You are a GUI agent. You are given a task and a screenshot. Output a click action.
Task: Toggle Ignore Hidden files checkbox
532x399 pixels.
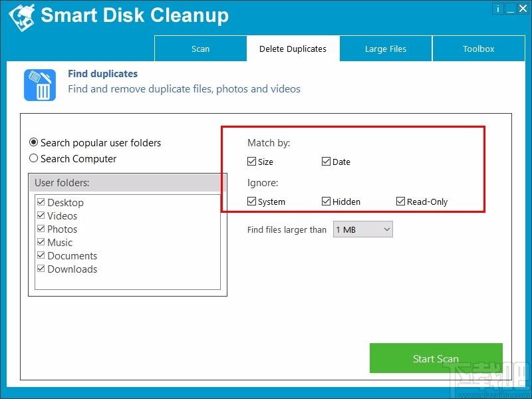pyautogui.click(x=326, y=201)
